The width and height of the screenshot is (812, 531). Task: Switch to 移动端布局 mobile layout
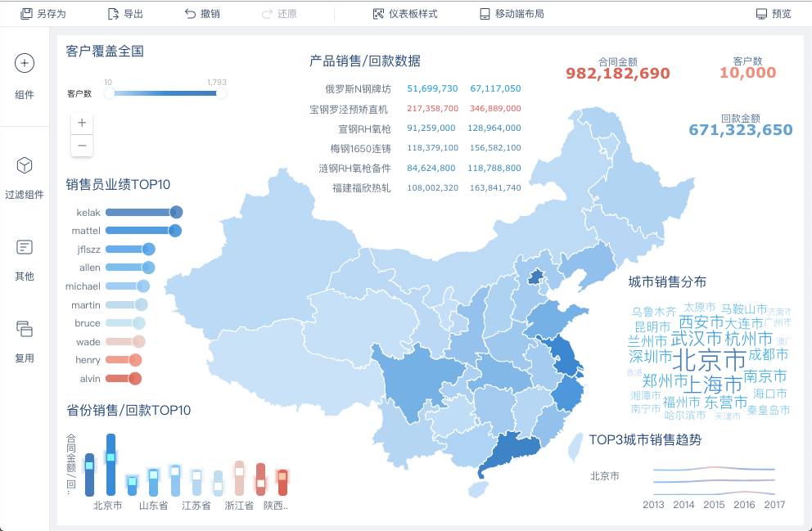point(485,14)
